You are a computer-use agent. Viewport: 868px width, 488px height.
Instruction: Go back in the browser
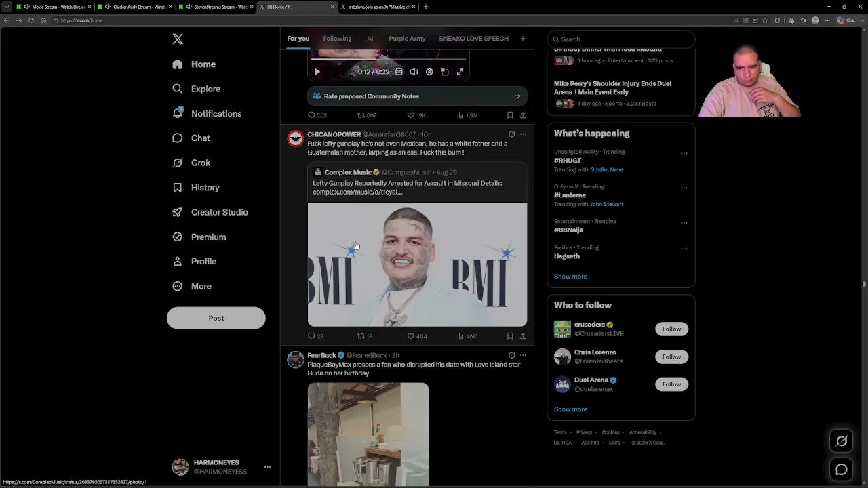(x=7, y=20)
